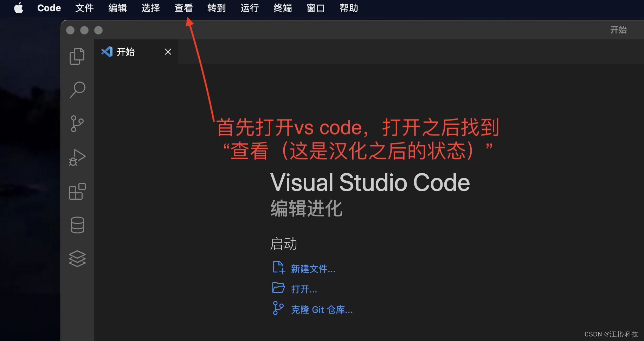Click the git branch icon beside 克隆 Git 仓库
This screenshot has width=644, height=341.
tap(278, 308)
